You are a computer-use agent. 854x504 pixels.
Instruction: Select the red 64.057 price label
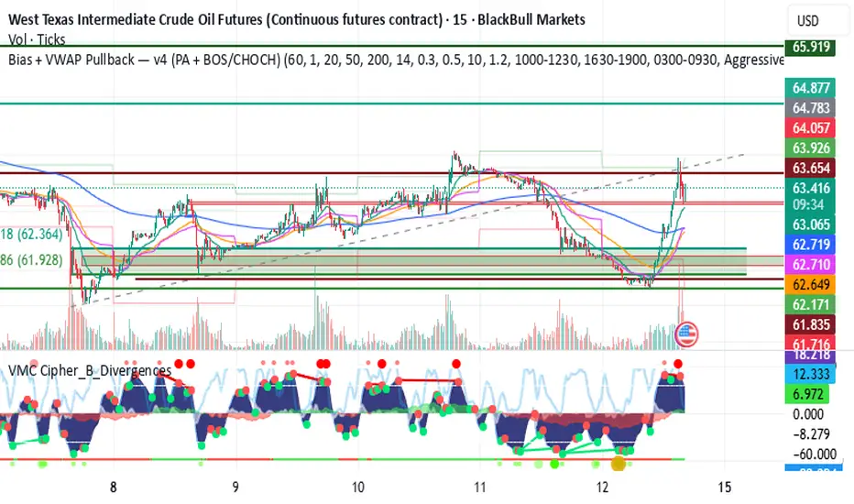[811, 128]
